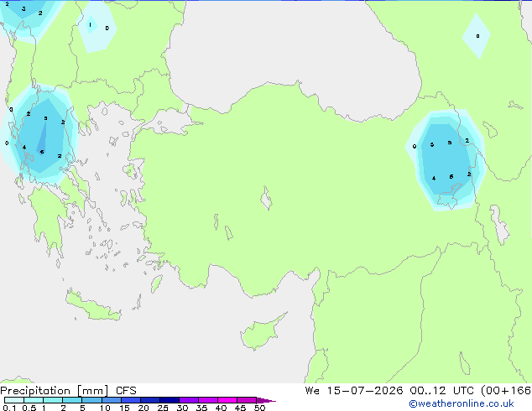Screen dimensions: 532x411
Task: Click value "0" in the top-right patch
Action: click(x=477, y=36)
